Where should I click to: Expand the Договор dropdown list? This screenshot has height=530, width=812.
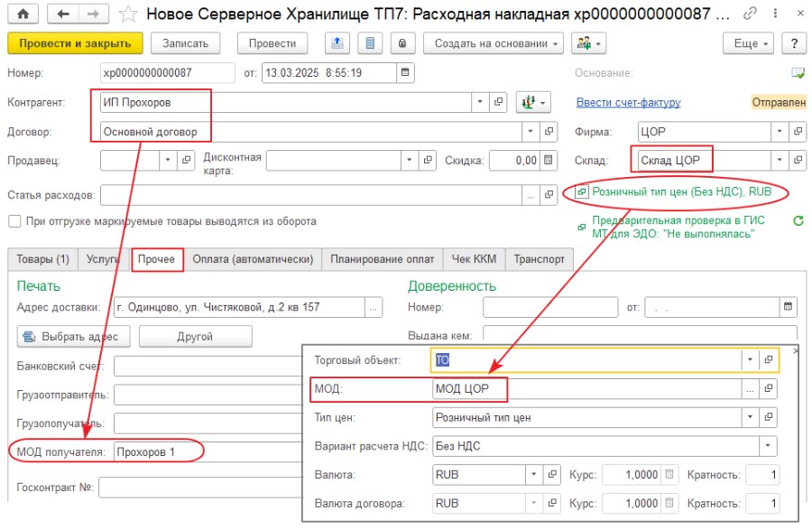(x=531, y=132)
